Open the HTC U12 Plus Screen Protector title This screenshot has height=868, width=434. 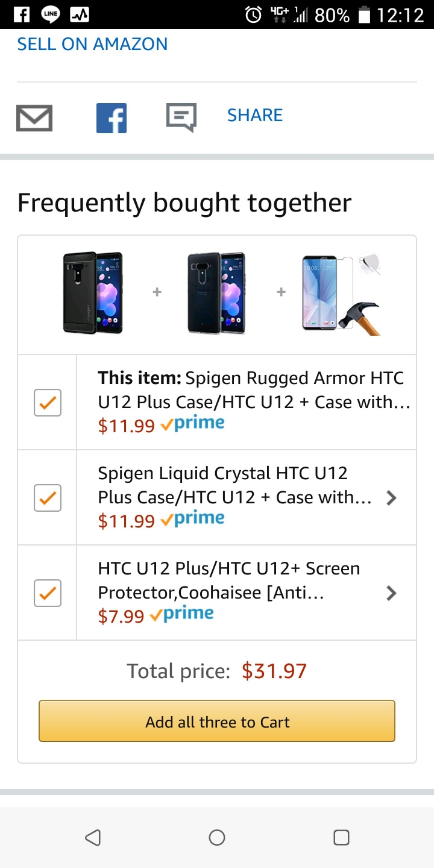(x=229, y=580)
